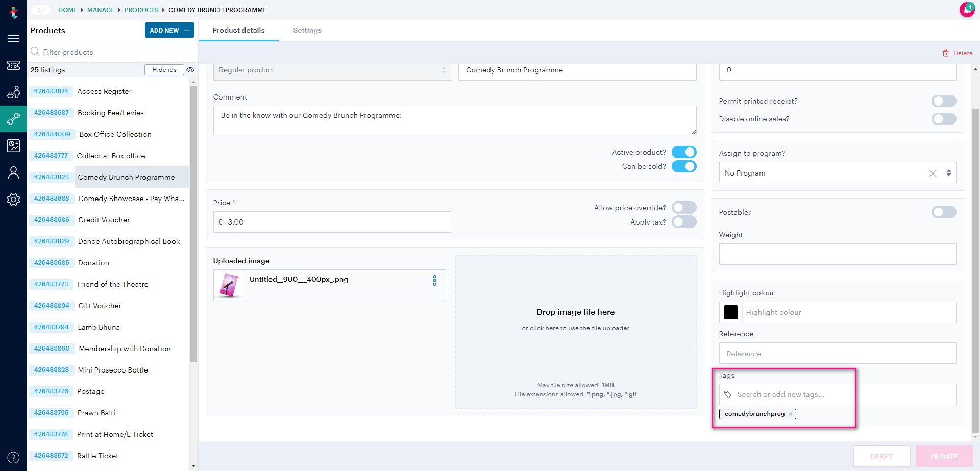The width and height of the screenshot is (980, 471).
Task: Select Access Register in product list
Action: tap(104, 91)
